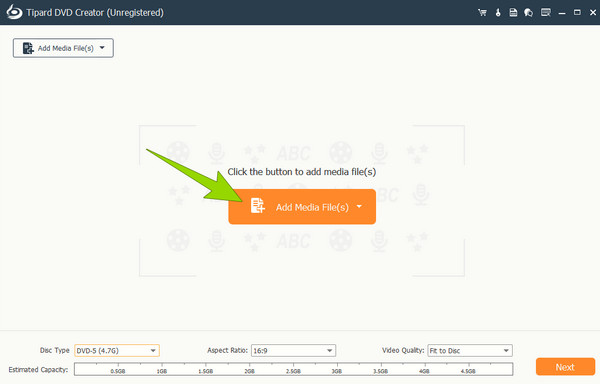Close the Tipard DVD Creator window
This screenshot has width=600, height=384.
tap(593, 13)
